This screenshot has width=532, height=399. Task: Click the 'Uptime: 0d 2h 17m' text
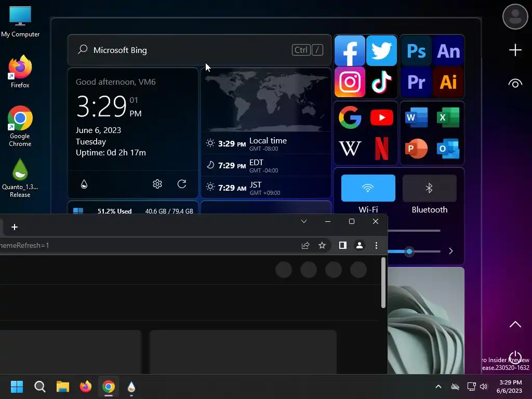click(x=111, y=153)
